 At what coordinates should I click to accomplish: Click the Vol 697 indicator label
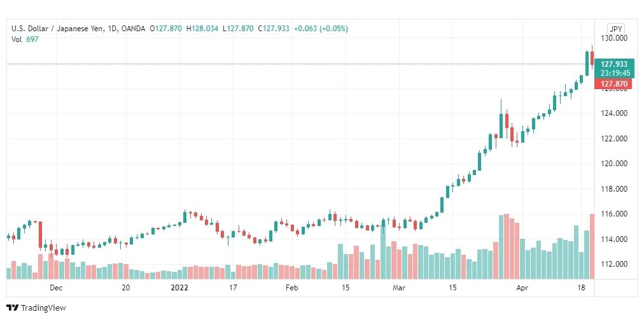click(25, 39)
